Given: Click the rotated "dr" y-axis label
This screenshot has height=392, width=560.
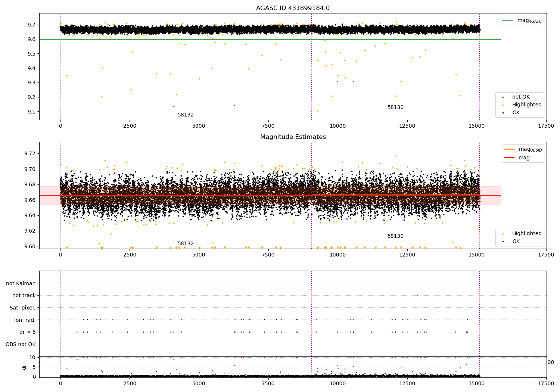Looking at the screenshot, I should point(24,367).
